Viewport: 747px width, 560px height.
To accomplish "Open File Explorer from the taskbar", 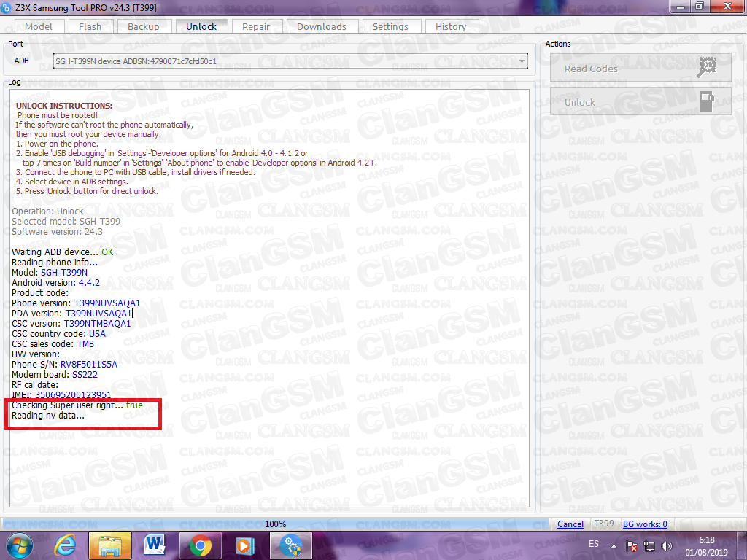I will (110, 545).
